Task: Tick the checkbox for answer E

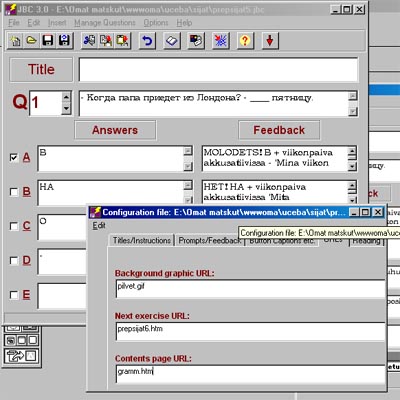Action: 14,295
